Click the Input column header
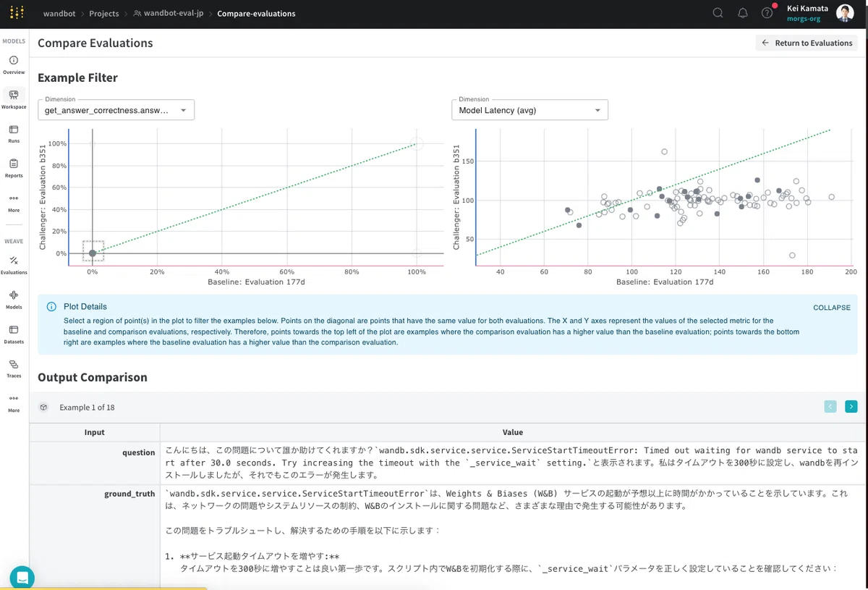Screen dimensions: 868x590 click(x=95, y=432)
